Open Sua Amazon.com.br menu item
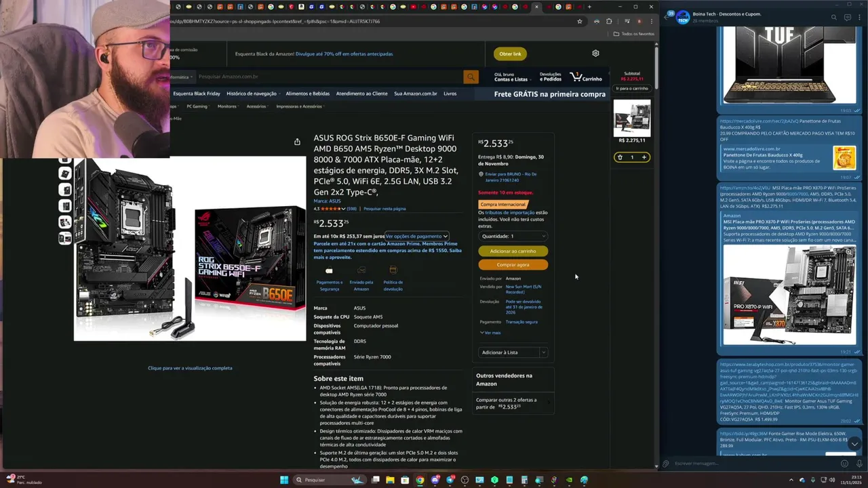Viewport: 868px width, 488px height. point(416,94)
